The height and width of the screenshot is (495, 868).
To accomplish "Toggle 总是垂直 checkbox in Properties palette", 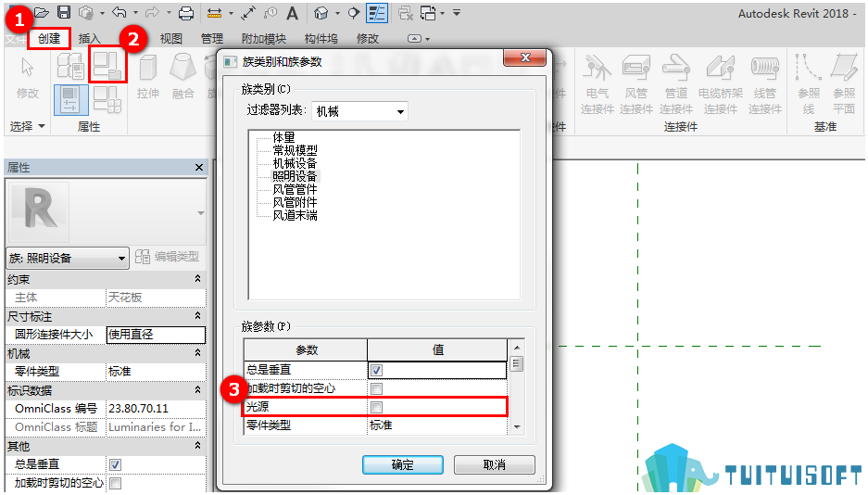I will pos(115,464).
